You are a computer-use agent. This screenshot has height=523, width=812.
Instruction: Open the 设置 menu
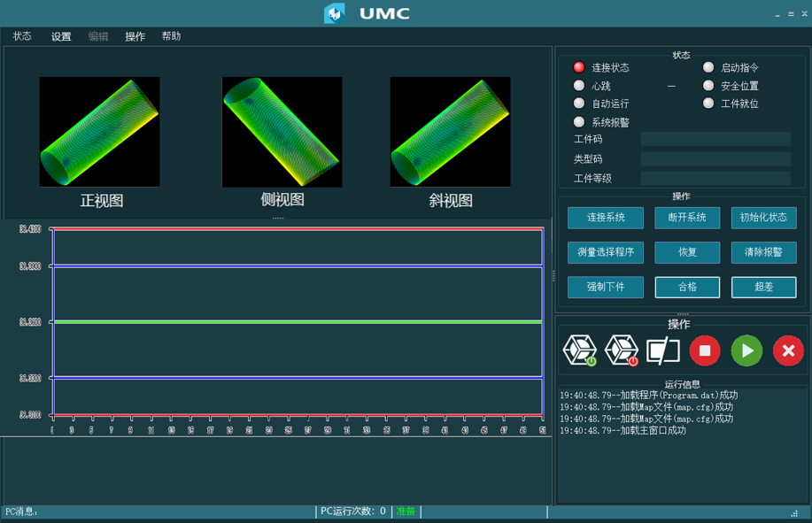pos(61,36)
